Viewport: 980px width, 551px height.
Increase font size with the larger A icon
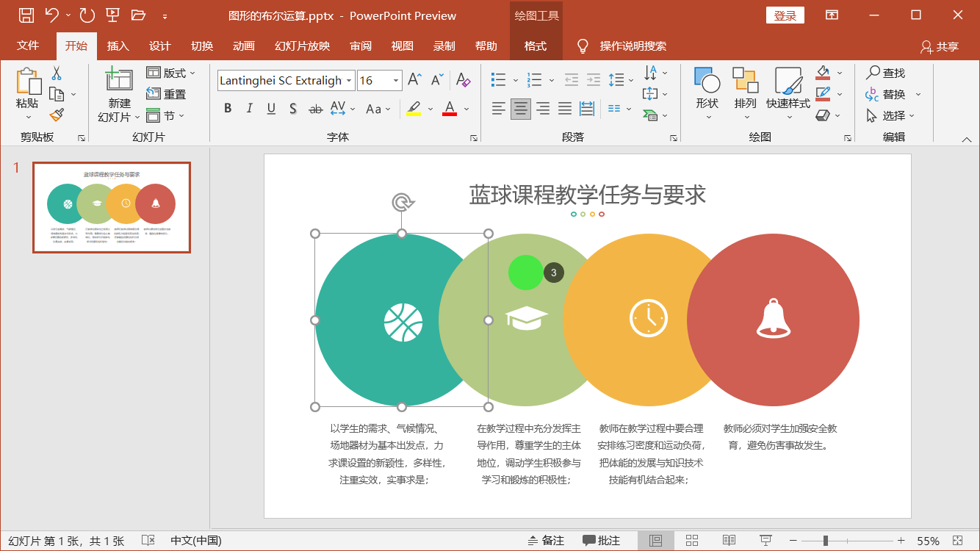[414, 80]
